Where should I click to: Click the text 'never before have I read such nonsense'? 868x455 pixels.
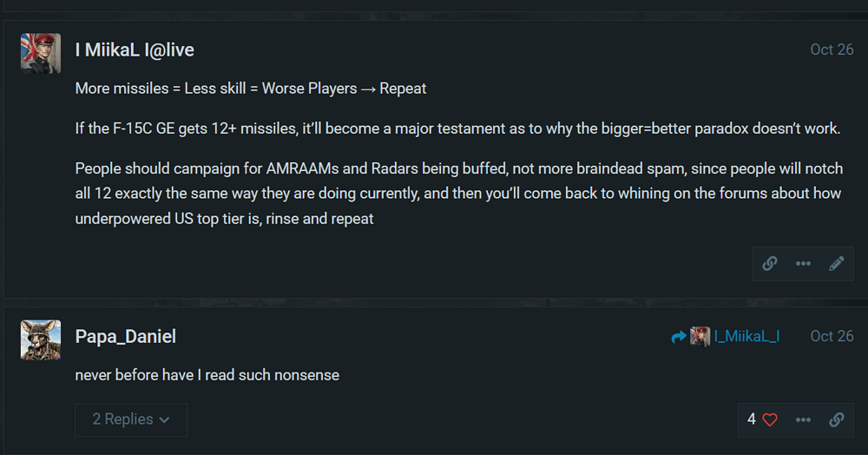tap(207, 375)
